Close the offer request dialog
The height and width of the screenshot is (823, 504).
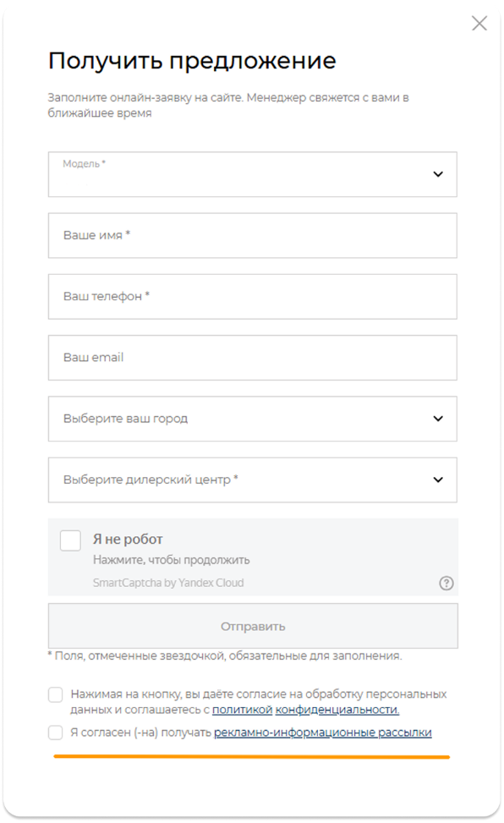click(479, 23)
